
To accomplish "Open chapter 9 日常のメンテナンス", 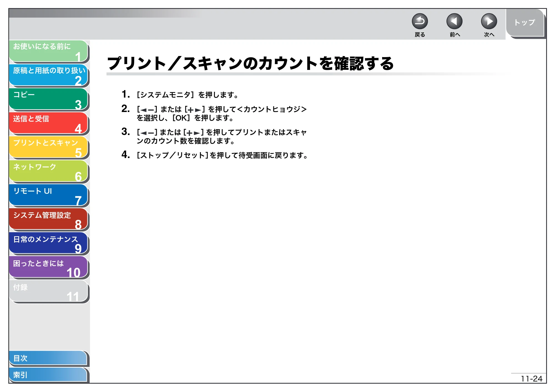I will tap(49, 243).
